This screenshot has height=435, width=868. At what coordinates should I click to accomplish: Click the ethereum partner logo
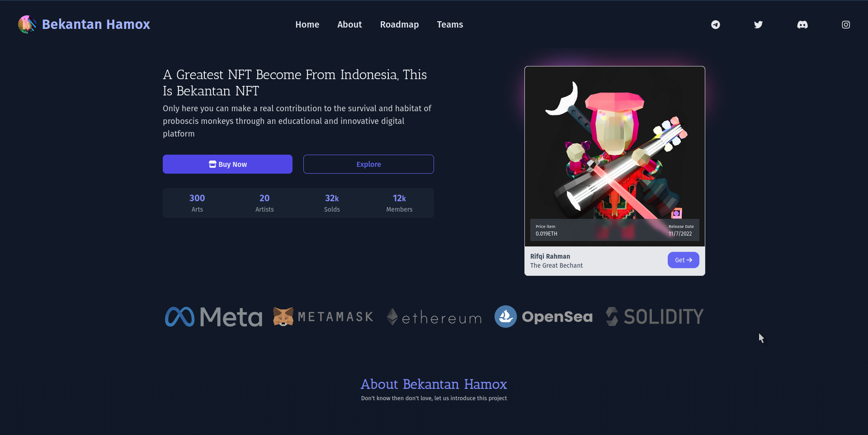(434, 317)
